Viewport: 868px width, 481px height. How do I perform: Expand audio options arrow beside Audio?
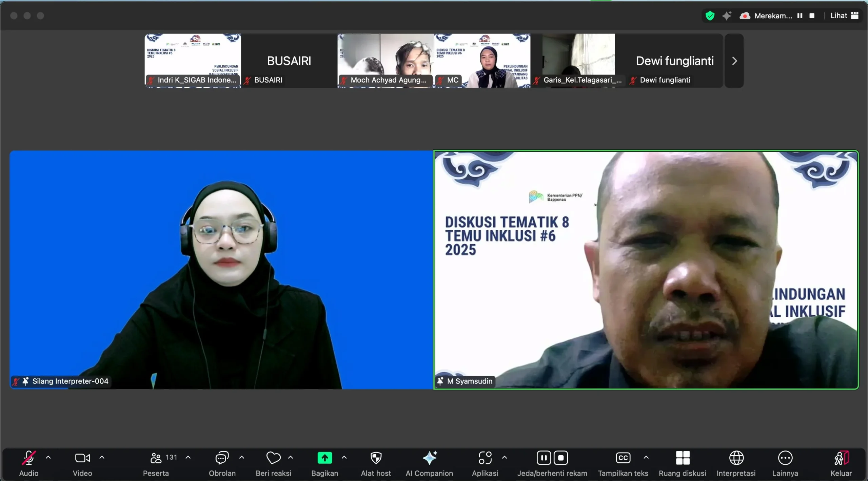click(x=48, y=457)
